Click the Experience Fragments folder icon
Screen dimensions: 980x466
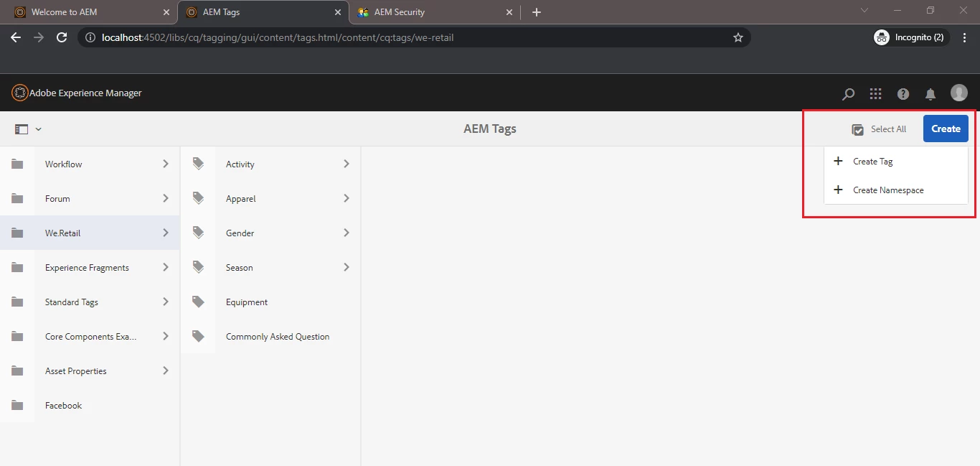17,267
